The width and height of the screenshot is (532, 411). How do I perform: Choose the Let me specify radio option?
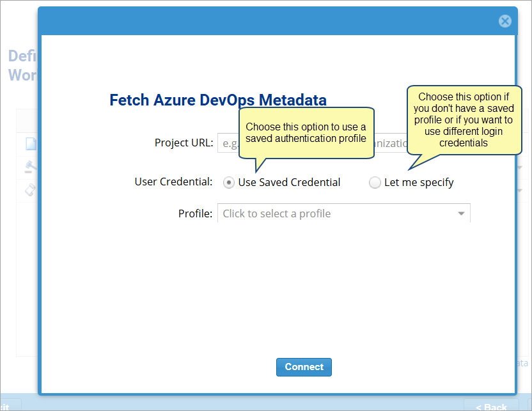375,183
